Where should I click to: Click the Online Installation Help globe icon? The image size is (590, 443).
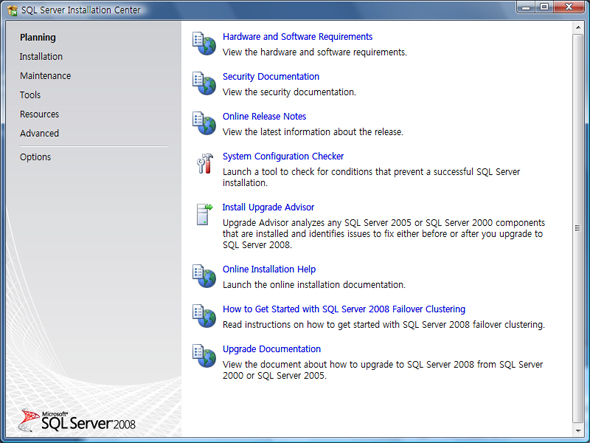click(x=204, y=276)
